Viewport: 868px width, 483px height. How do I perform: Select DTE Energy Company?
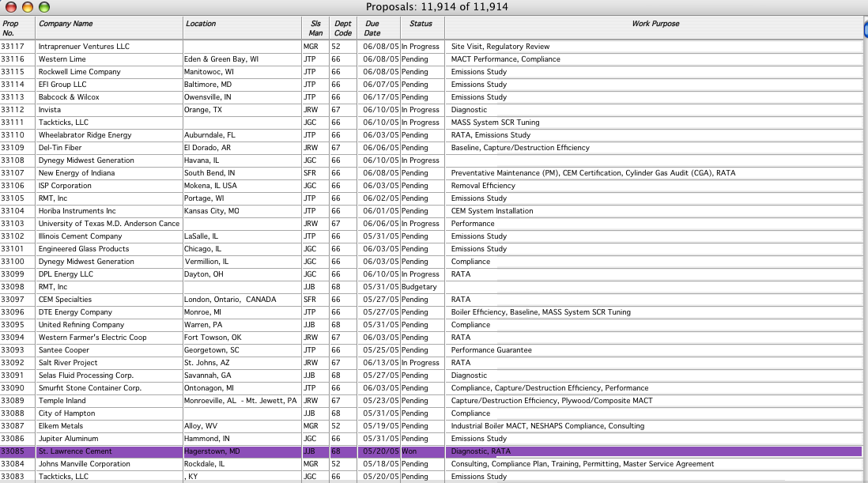pyautogui.click(x=75, y=312)
